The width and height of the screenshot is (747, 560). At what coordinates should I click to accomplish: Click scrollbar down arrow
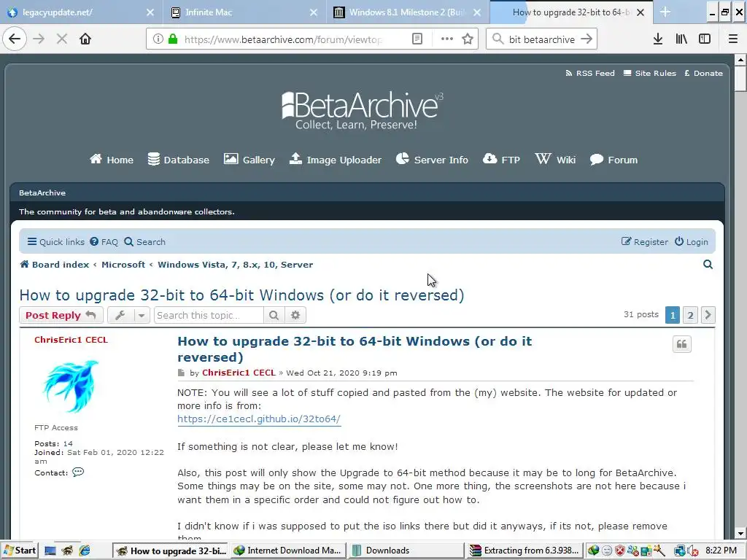pyautogui.click(x=740, y=533)
